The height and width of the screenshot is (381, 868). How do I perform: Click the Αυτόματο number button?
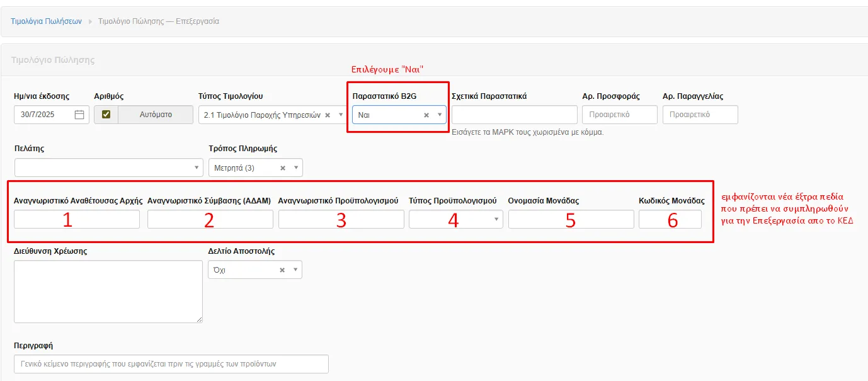[156, 115]
